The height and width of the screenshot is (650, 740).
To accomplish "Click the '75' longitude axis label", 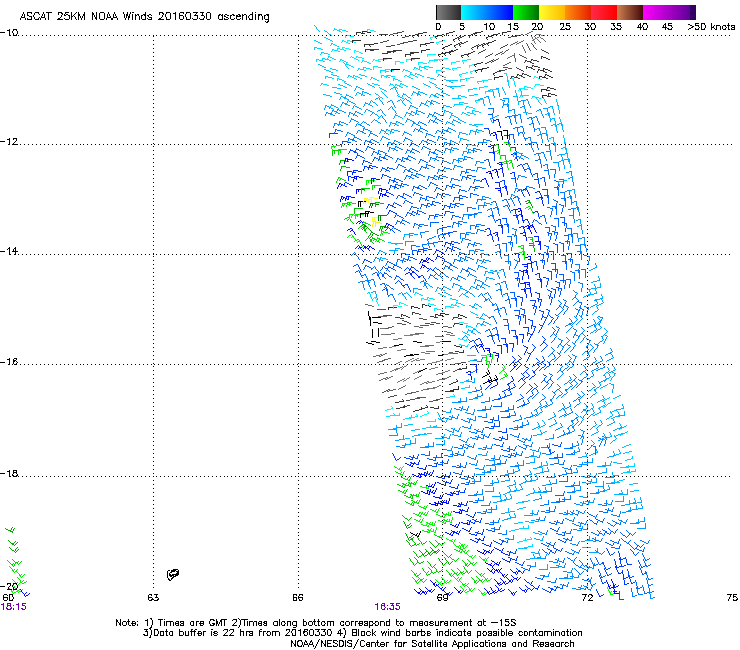I will (x=732, y=598).
